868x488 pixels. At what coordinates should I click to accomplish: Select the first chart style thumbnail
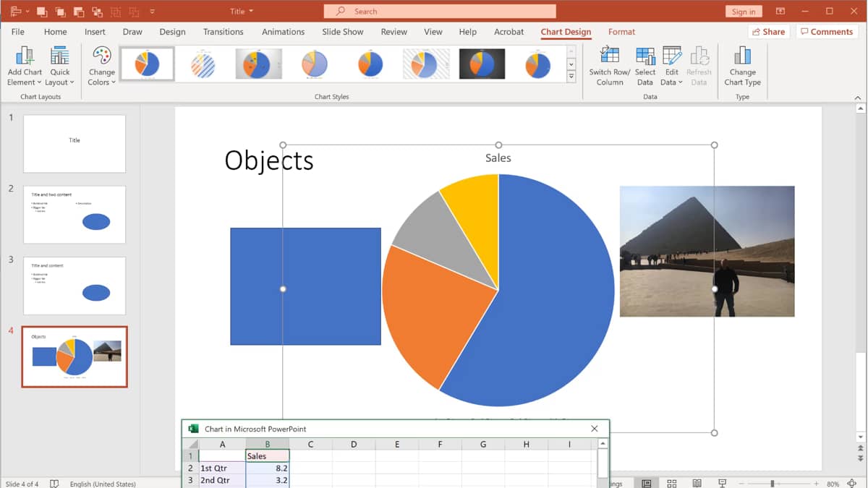(147, 64)
